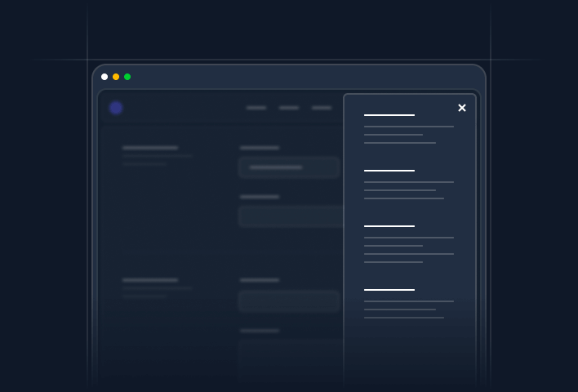
Task: Click the empty input below the first field
Action: (291, 216)
